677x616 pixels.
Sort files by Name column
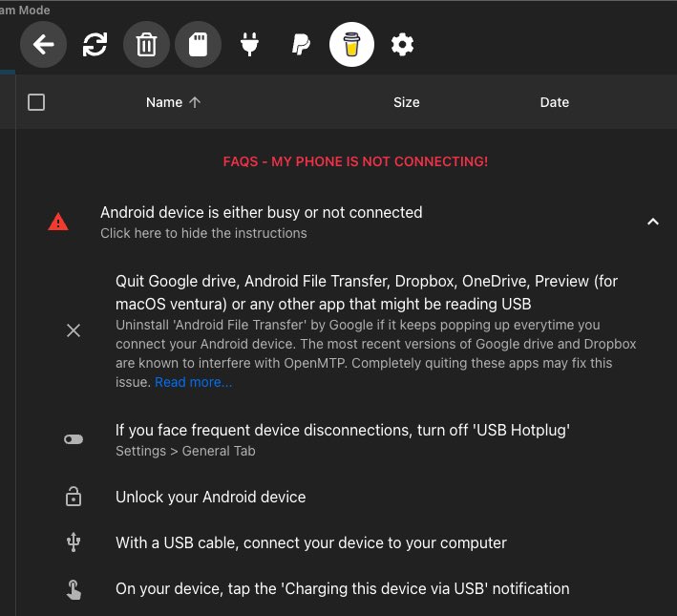pos(164,102)
